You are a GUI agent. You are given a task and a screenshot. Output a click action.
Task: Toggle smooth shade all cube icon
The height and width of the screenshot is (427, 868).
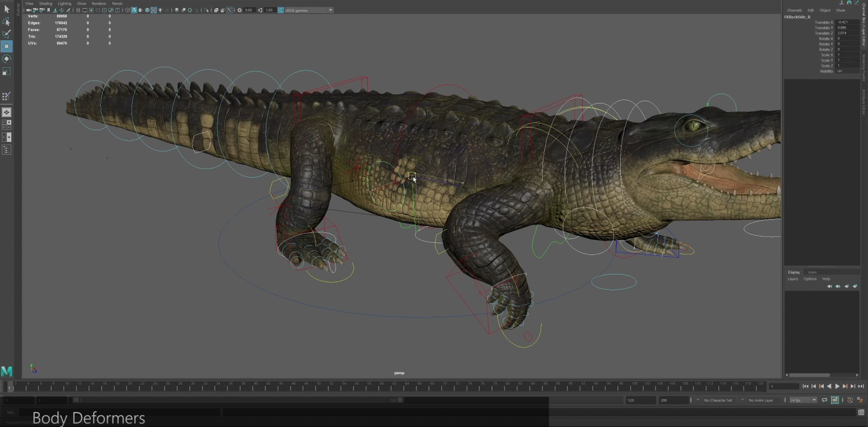134,10
